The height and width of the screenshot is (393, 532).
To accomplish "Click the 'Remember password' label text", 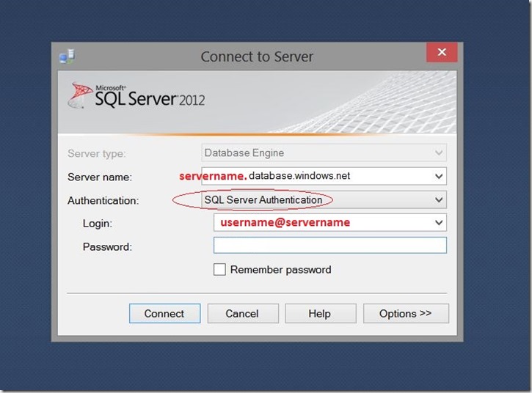I will (x=280, y=270).
